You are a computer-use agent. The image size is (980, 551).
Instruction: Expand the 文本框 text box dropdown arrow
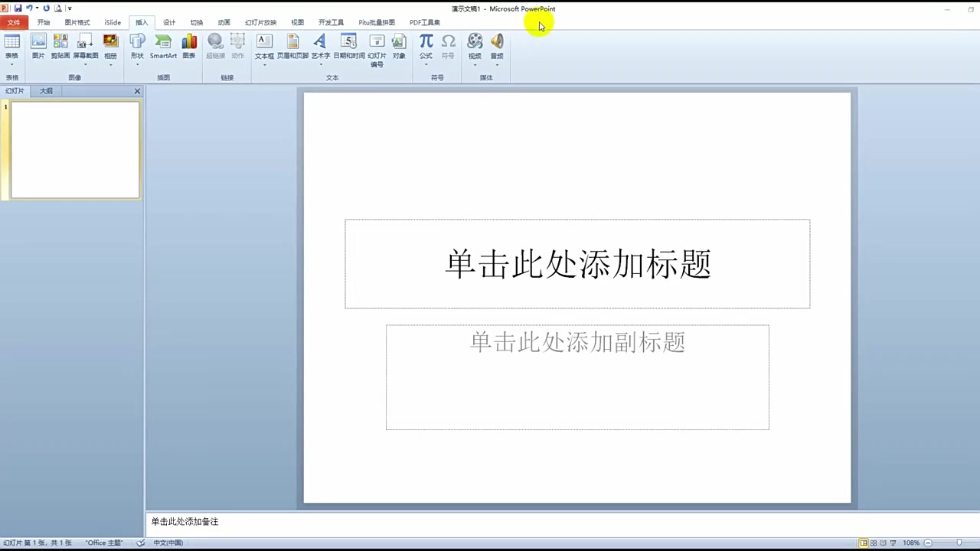pos(264,64)
